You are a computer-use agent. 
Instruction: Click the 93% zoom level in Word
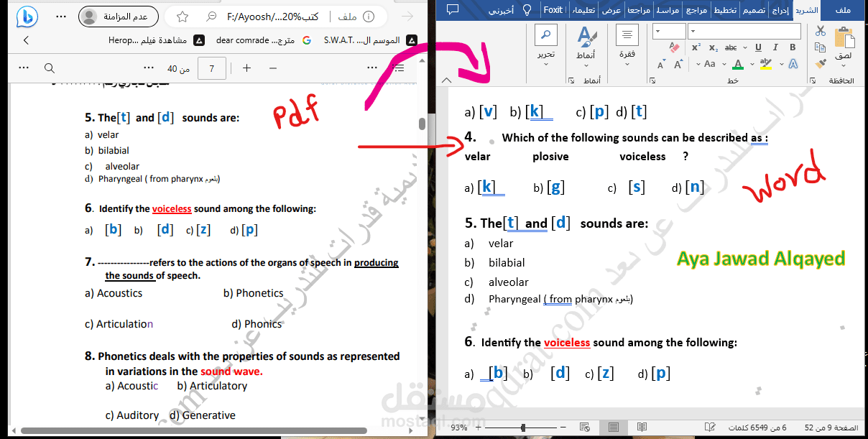tap(459, 428)
